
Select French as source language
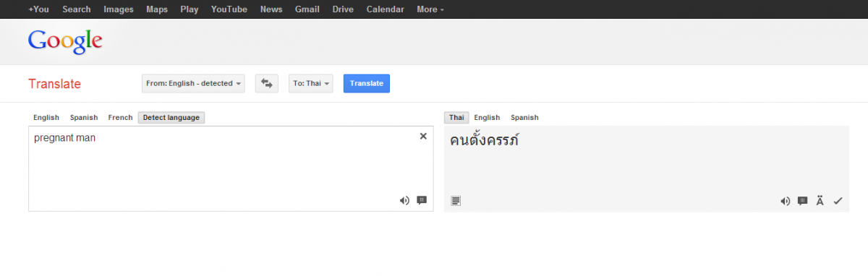121,118
